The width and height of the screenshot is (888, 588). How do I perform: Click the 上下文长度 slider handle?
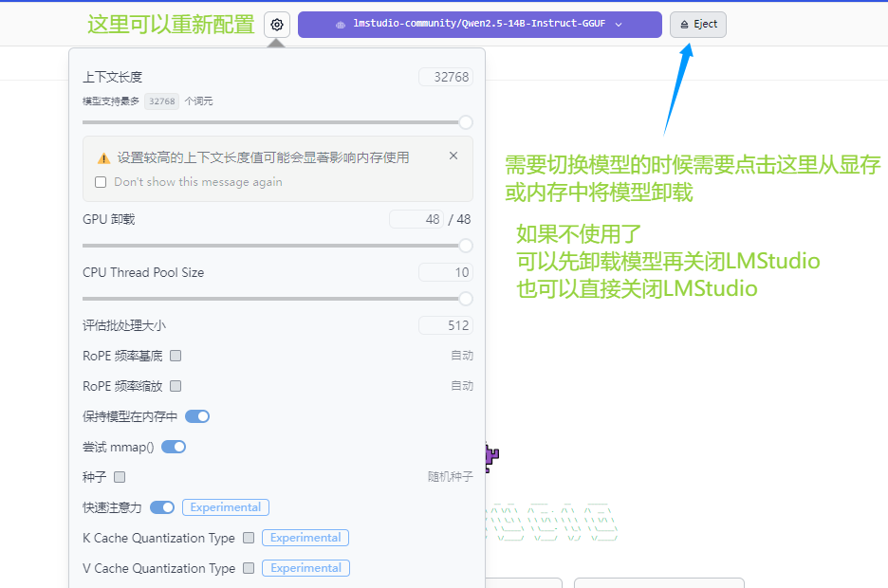click(x=466, y=122)
